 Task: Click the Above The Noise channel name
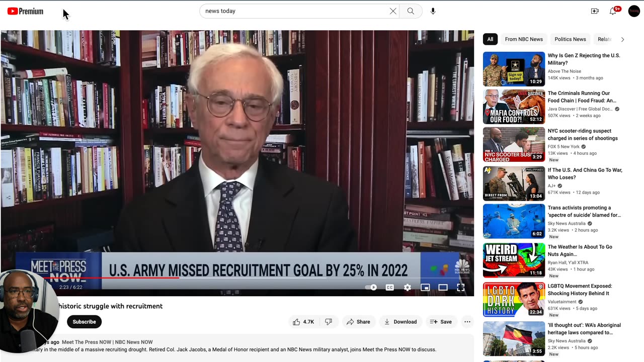(x=564, y=71)
